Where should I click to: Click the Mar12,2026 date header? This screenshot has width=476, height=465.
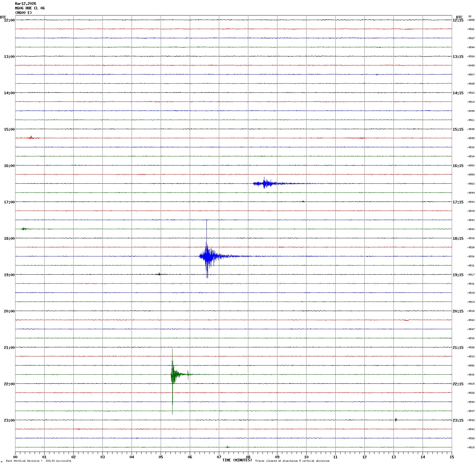(x=25, y=4)
